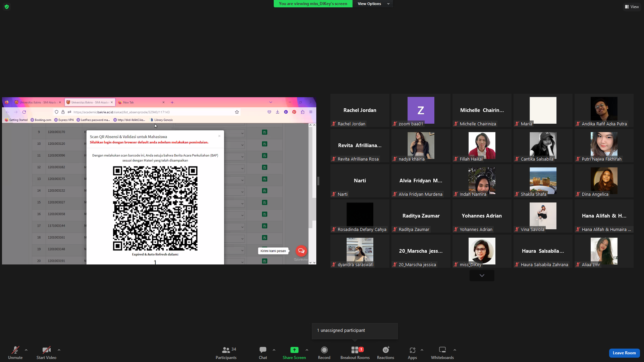Open the LastPass password bookmark
The height and width of the screenshot is (362, 644).
(x=93, y=120)
